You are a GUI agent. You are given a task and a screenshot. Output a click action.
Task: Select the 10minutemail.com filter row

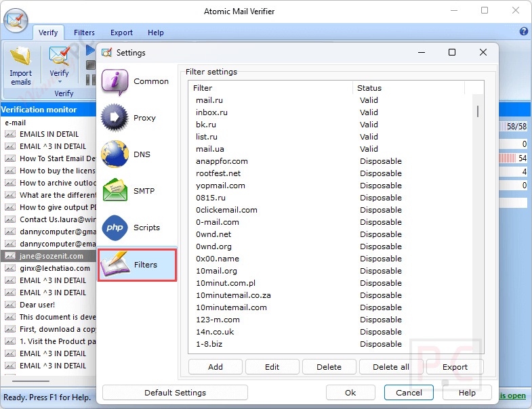tap(331, 308)
